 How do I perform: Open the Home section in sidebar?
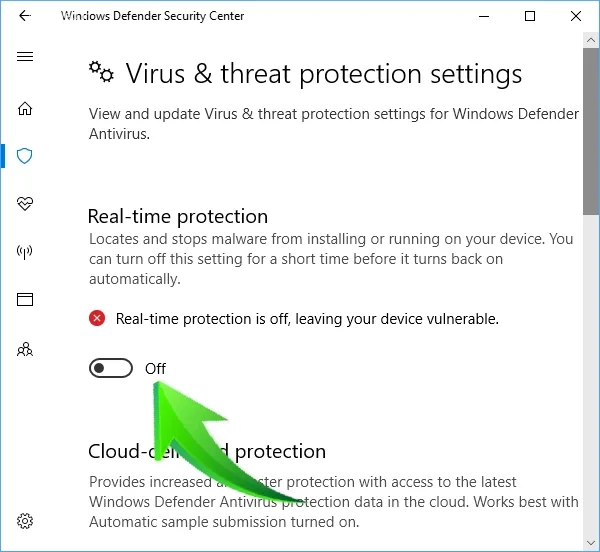tap(25, 108)
